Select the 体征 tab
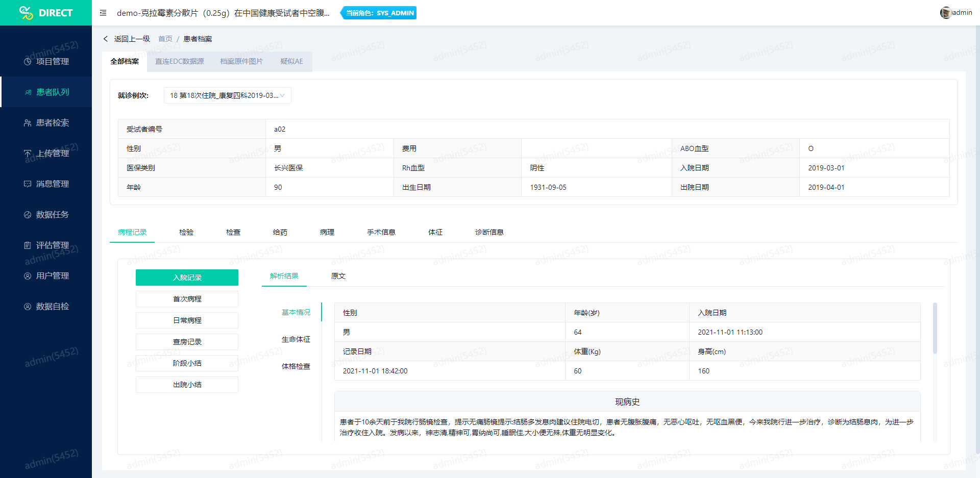Image resolution: width=980 pixels, height=478 pixels. click(435, 232)
